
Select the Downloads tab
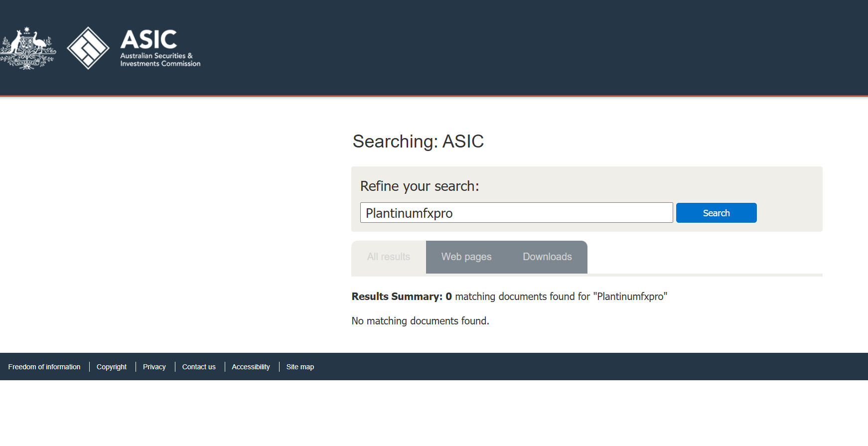pos(547,257)
